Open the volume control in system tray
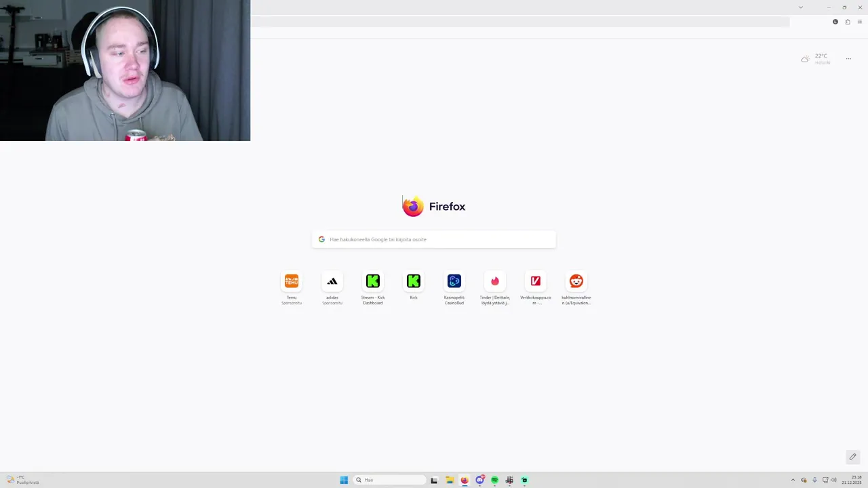The height and width of the screenshot is (488, 868). (833, 480)
